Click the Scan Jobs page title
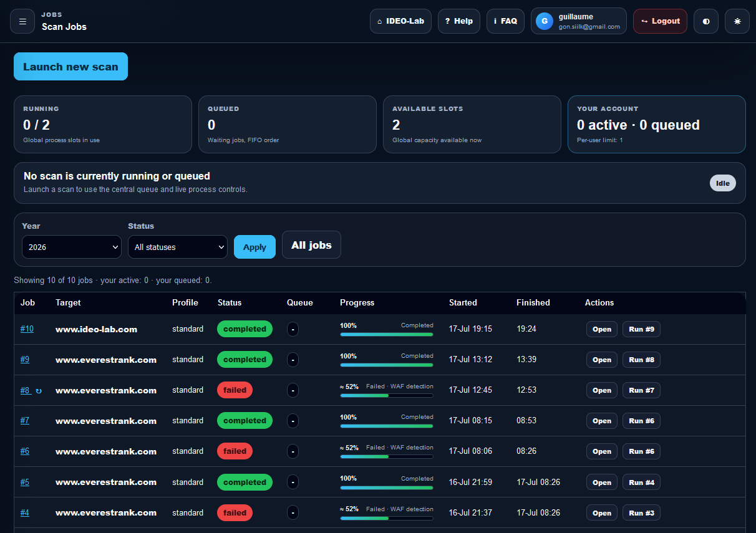This screenshot has width=756, height=533. (64, 27)
